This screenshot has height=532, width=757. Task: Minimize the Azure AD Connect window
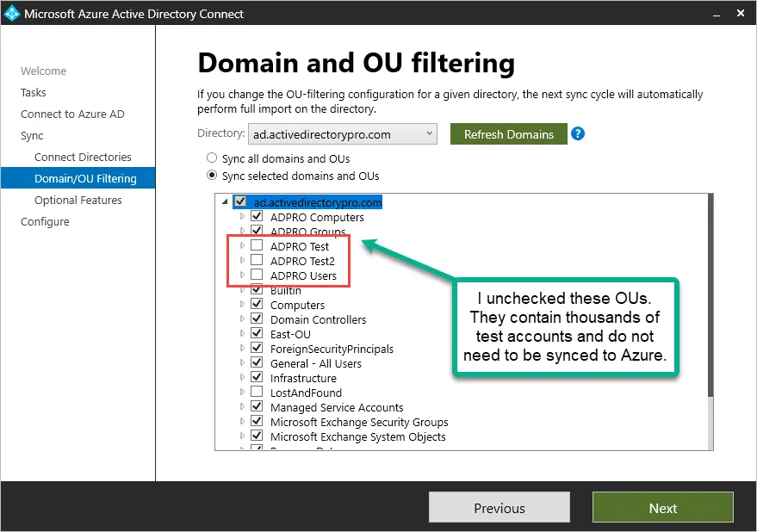coord(717,14)
